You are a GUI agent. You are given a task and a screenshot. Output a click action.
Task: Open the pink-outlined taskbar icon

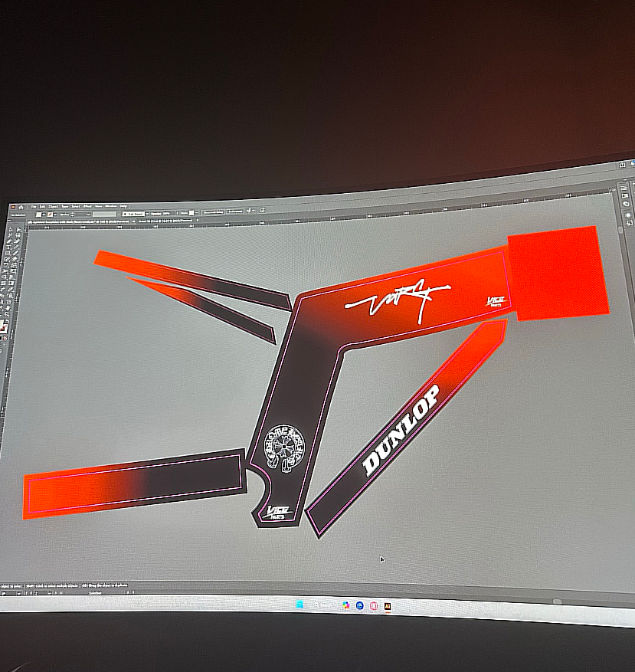pos(374,606)
